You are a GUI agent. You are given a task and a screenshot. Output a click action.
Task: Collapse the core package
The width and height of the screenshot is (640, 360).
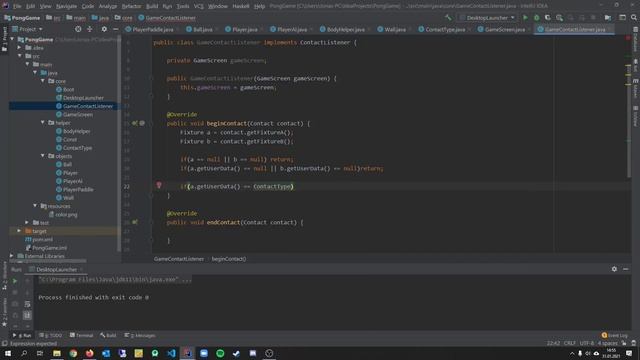pyautogui.click(x=43, y=81)
